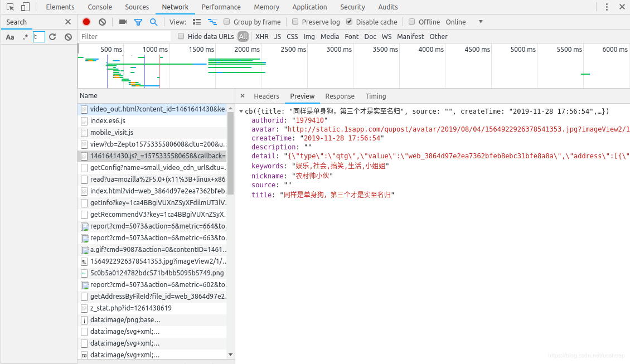Screen dimensions: 630x364
Task: Show All request types
Action: click(x=243, y=37)
